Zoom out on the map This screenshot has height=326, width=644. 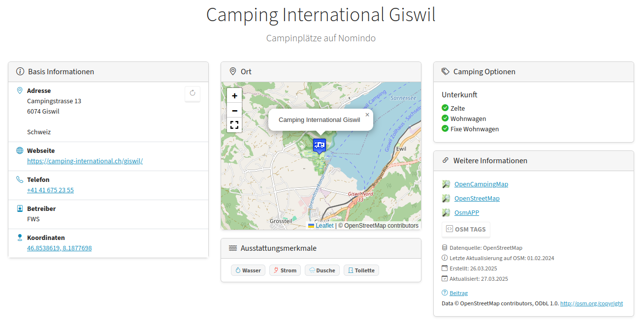[234, 111]
